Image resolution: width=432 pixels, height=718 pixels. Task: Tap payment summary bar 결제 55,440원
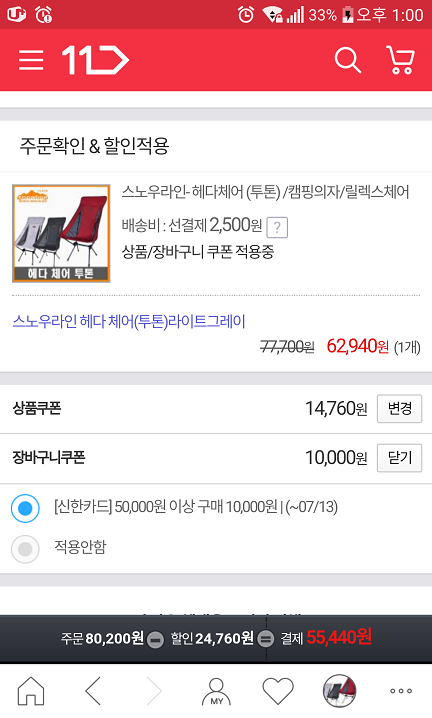tap(326, 637)
